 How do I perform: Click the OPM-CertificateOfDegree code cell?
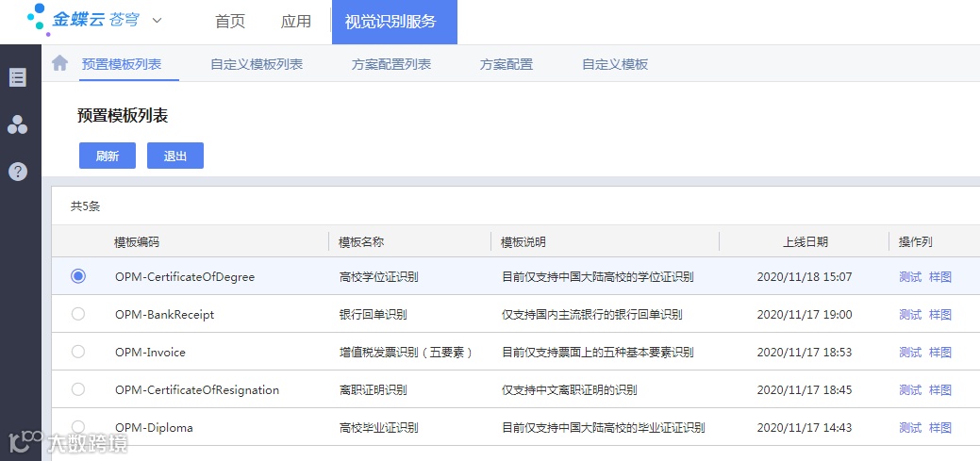[185, 277]
